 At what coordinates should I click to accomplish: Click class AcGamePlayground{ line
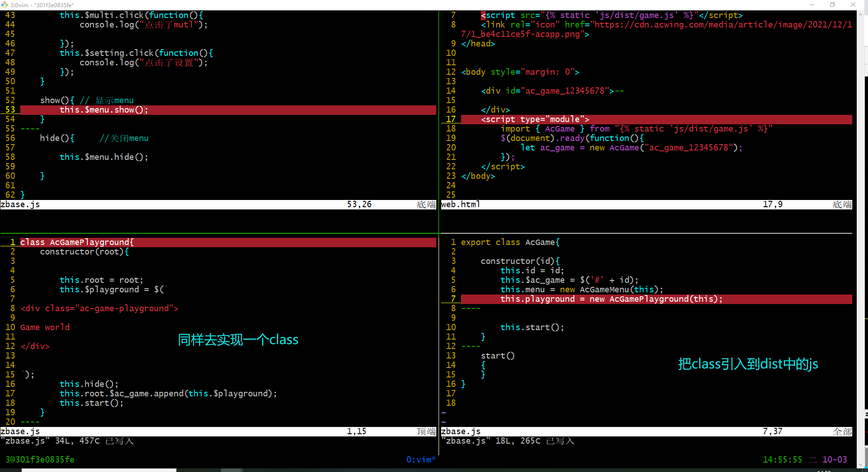(x=228, y=242)
